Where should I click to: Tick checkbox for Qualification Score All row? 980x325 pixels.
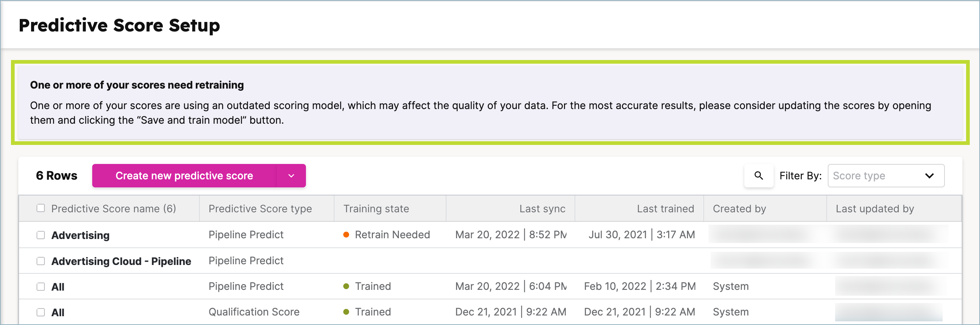tap(41, 312)
